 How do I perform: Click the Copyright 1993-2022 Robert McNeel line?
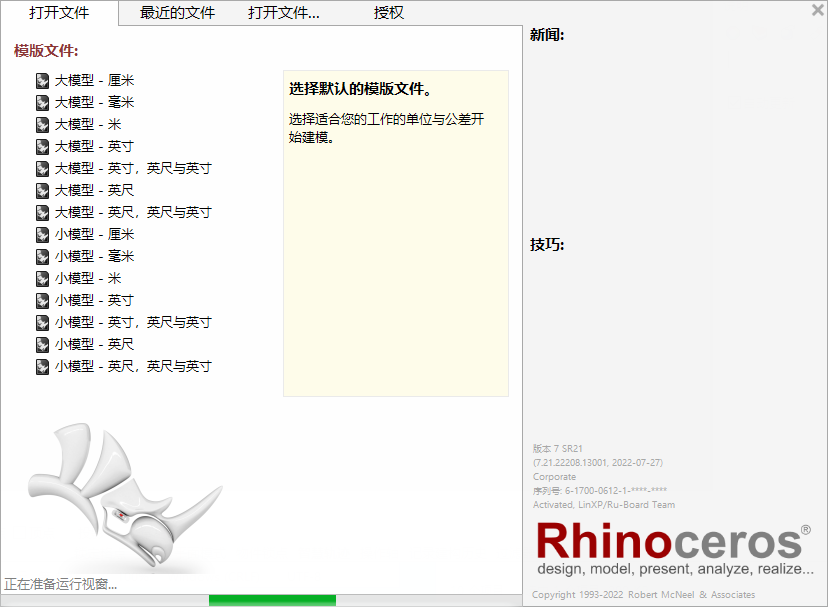(x=643, y=595)
